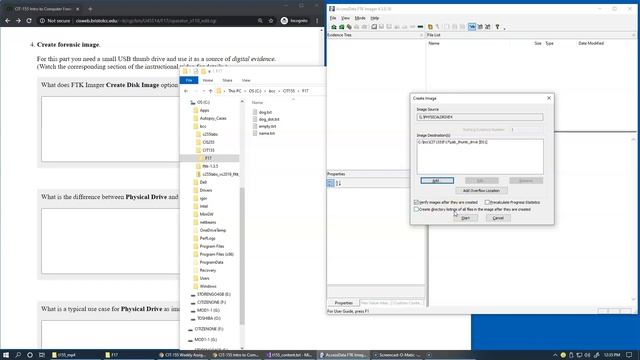640x360 pixels.
Task: Click Windows Start button on taskbar
Action: pos(6,355)
